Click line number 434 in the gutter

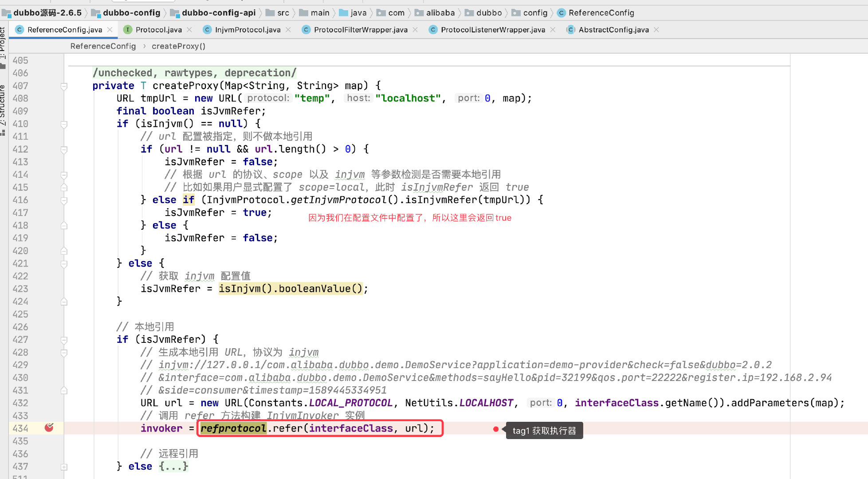(x=20, y=428)
